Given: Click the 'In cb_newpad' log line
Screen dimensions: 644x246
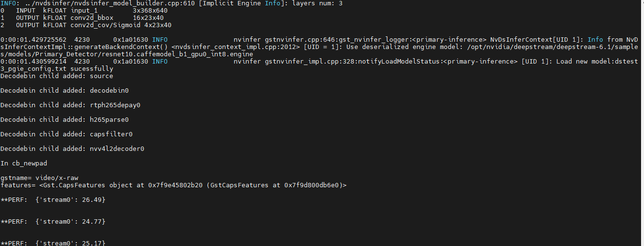Looking at the screenshot, I should [24, 163].
